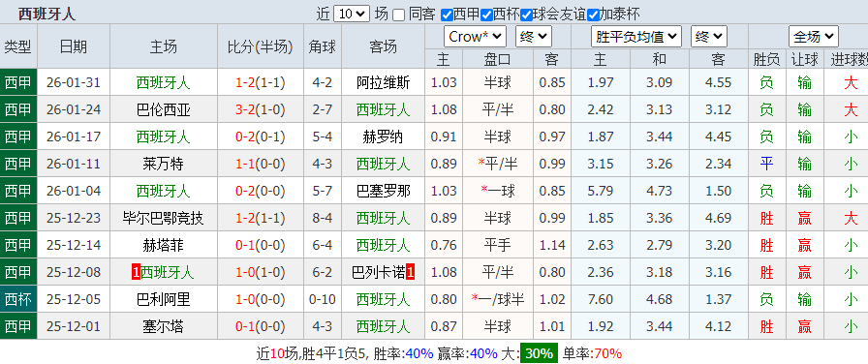Click the 平 result in 26-01-11 row
This screenshot has height=364, width=868.
pos(766,164)
